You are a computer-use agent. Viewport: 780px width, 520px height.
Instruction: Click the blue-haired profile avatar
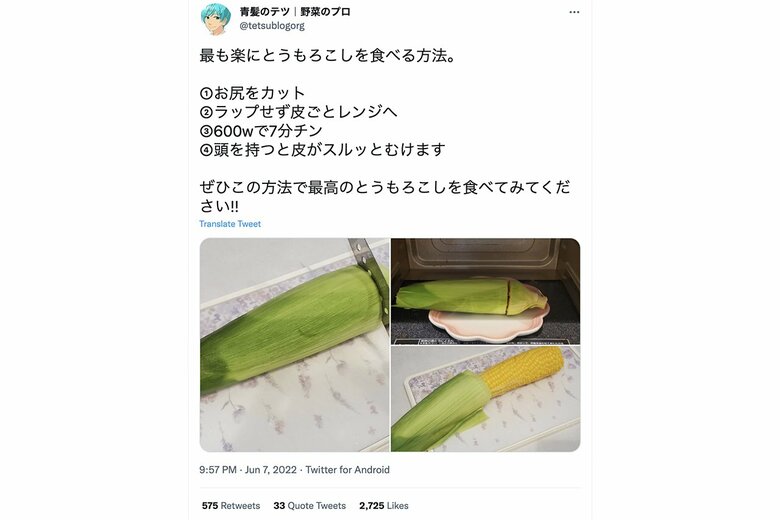(x=216, y=19)
